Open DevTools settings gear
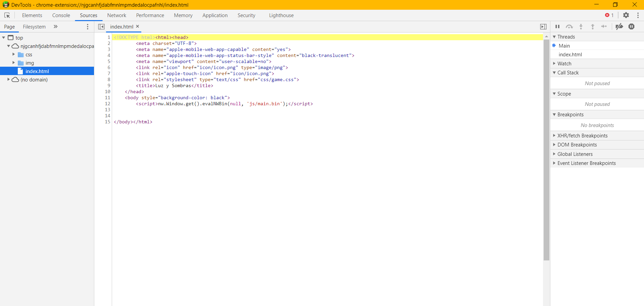The height and width of the screenshot is (306, 644). (x=626, y=15)
